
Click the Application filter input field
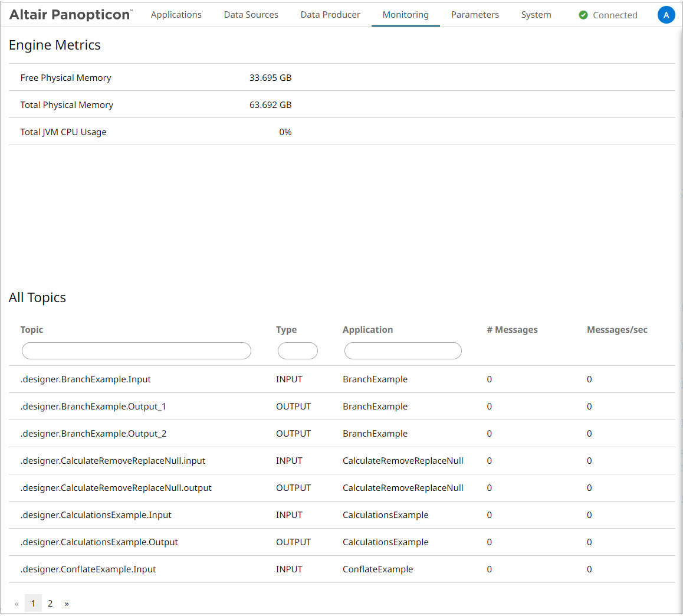pyautogui.click(x=402, y=351)
